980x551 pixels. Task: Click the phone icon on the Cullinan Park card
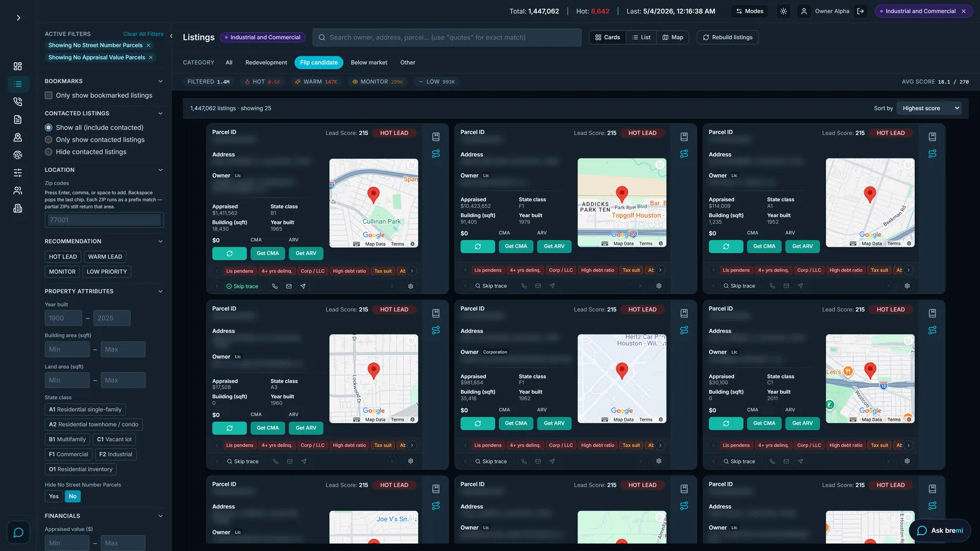[x=275, y=286]
